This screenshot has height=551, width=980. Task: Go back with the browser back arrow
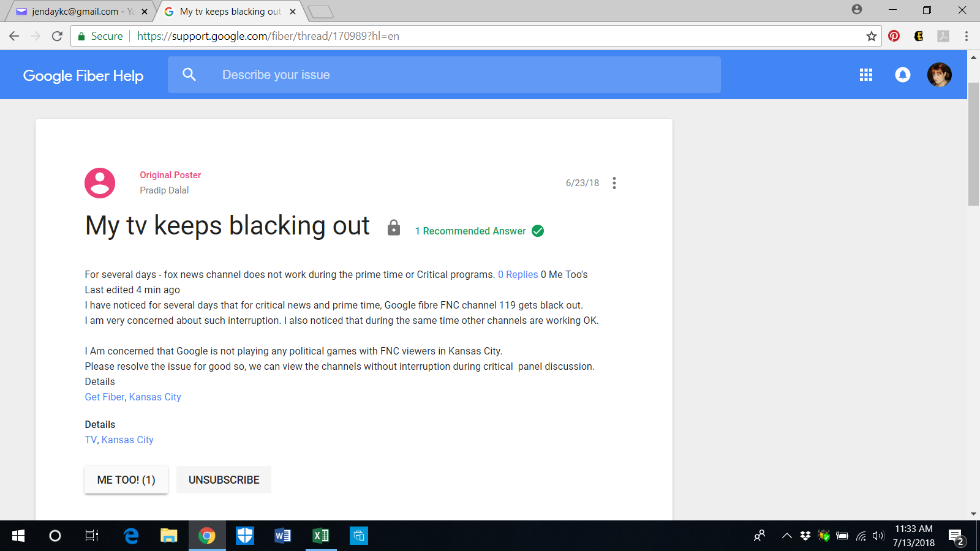pos(14,36)
